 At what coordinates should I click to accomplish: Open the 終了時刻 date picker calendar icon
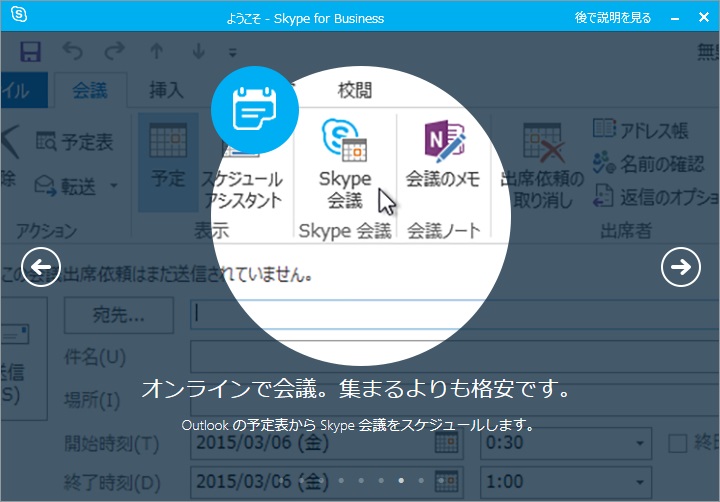446,481
